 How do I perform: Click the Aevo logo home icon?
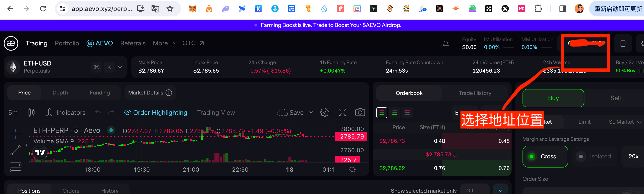11,43
